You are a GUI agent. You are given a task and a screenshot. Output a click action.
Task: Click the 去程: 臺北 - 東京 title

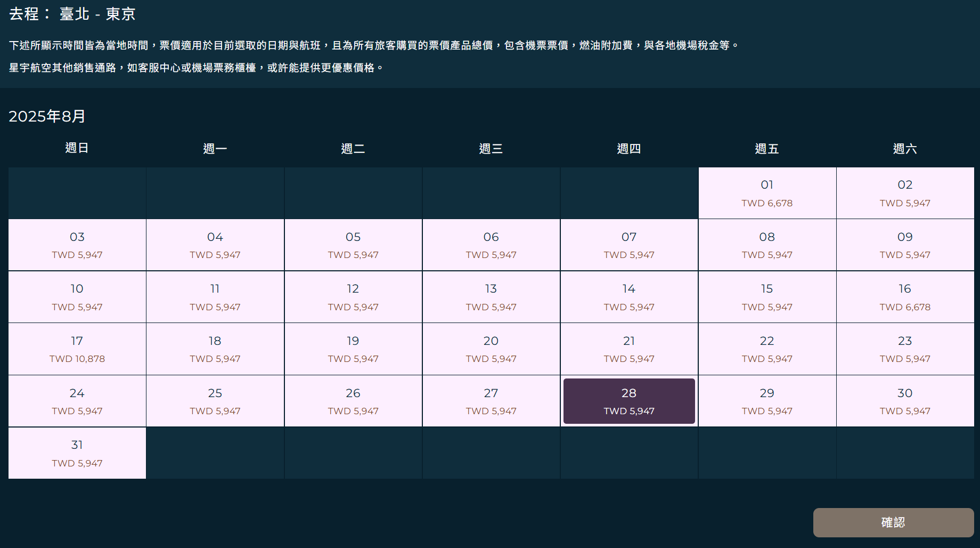[72, 14]
